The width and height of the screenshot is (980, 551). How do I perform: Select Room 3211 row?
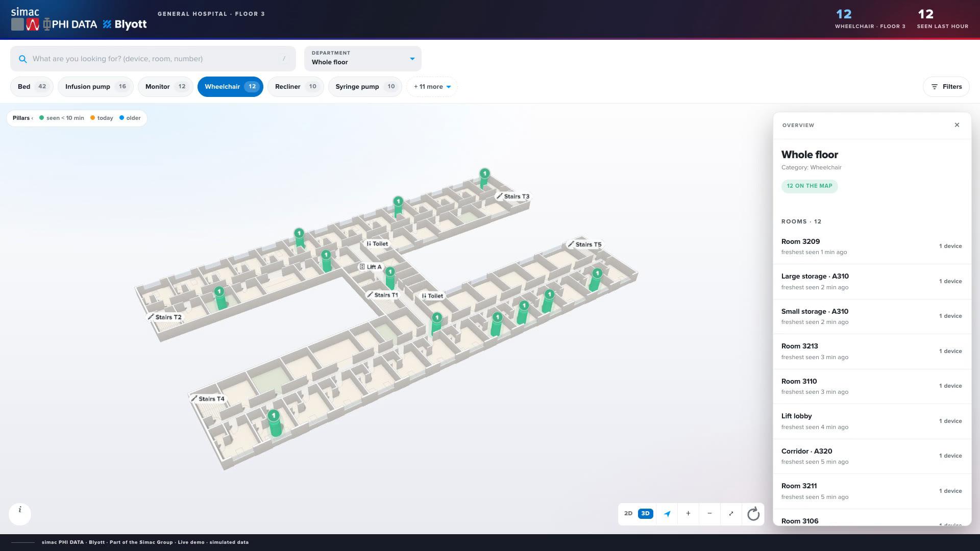pos(872,491)
